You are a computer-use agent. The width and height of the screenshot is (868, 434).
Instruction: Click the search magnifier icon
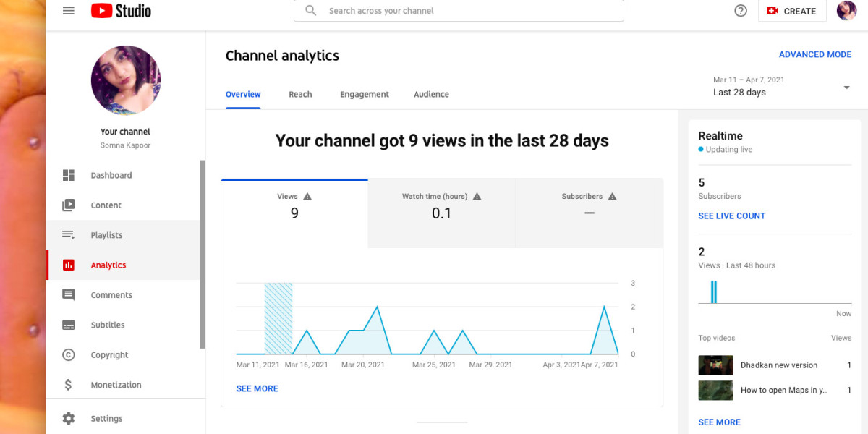pos(311,11)
